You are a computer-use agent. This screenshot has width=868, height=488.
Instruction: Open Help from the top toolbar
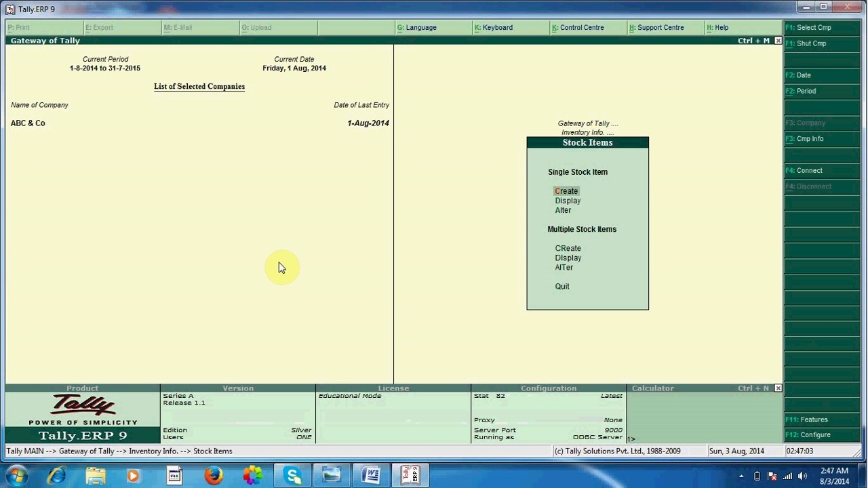coord(743,28)
